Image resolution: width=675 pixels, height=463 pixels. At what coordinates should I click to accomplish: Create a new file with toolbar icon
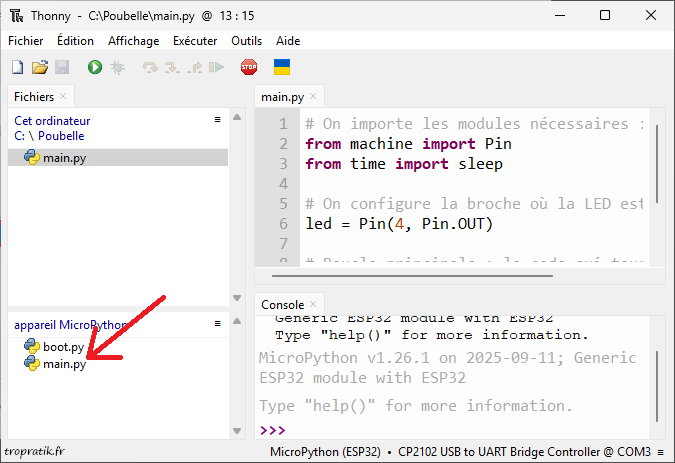click(x=18, y=68)
